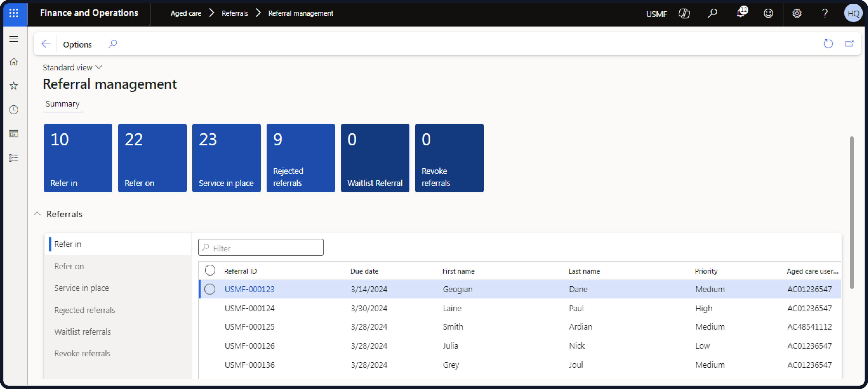Open the Refer on tile showing 22
The height and width of the screenshot is (389, 868).
(152, 158)
